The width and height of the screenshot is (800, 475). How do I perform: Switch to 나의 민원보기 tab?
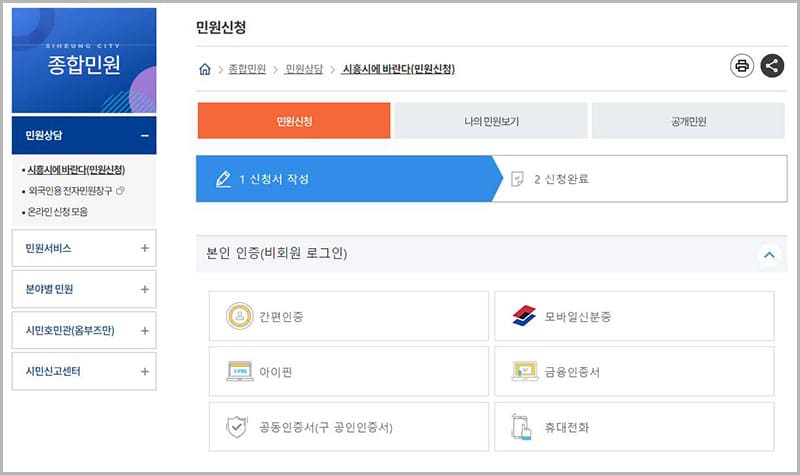tap(491, 121)
